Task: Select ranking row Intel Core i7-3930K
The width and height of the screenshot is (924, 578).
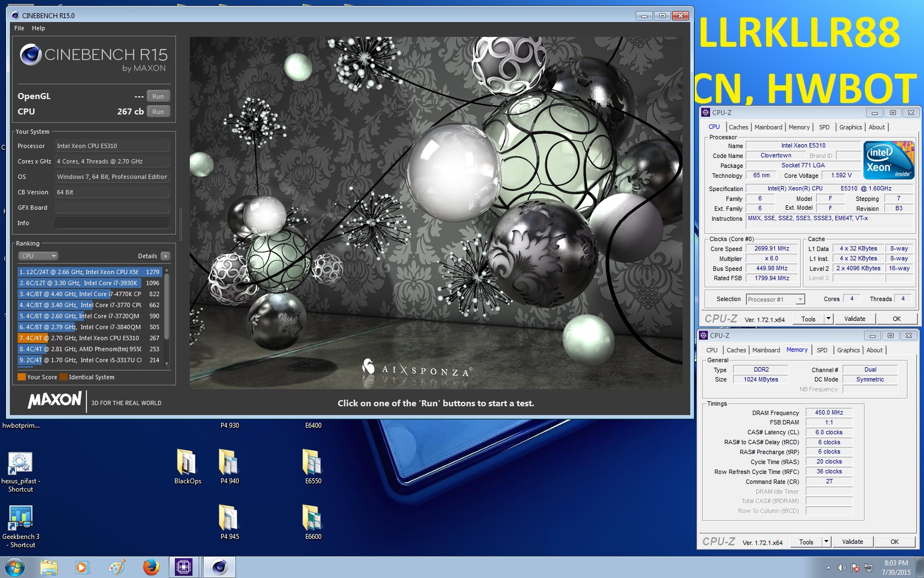Action: coord(89,283)
